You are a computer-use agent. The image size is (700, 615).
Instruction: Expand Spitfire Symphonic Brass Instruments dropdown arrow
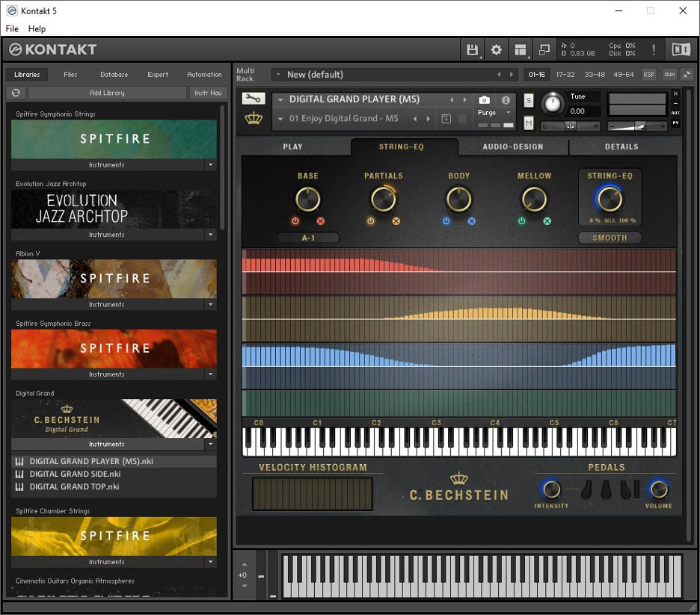(x=211, y=374)
